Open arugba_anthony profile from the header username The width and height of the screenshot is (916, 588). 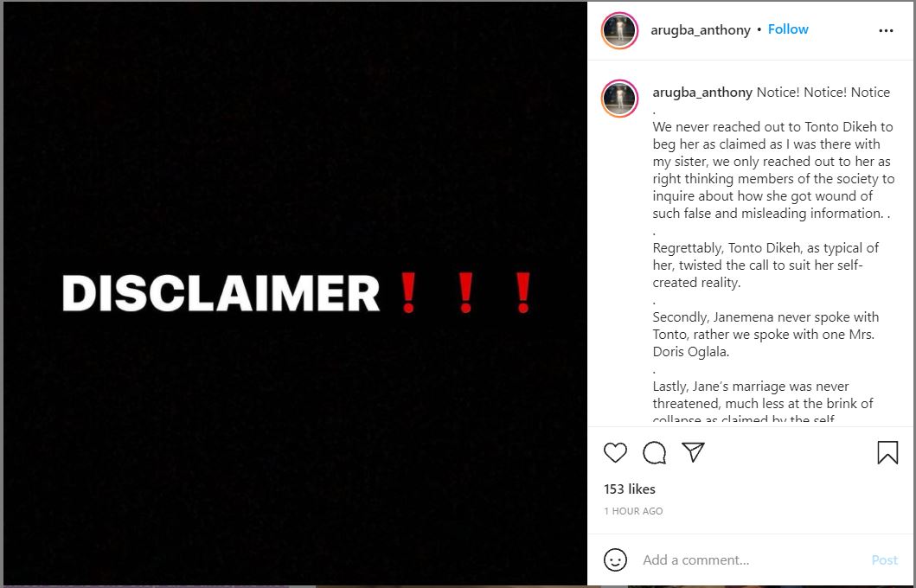click(x=701, y=30)
